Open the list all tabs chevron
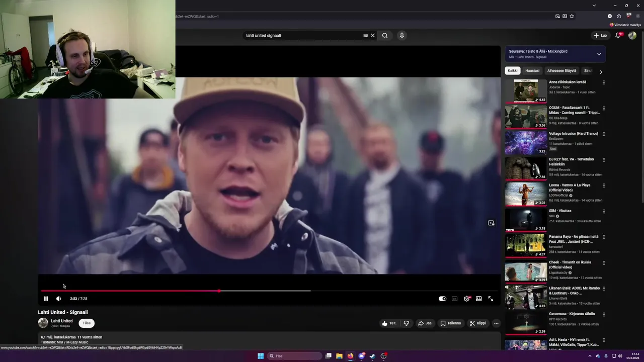 594,6
